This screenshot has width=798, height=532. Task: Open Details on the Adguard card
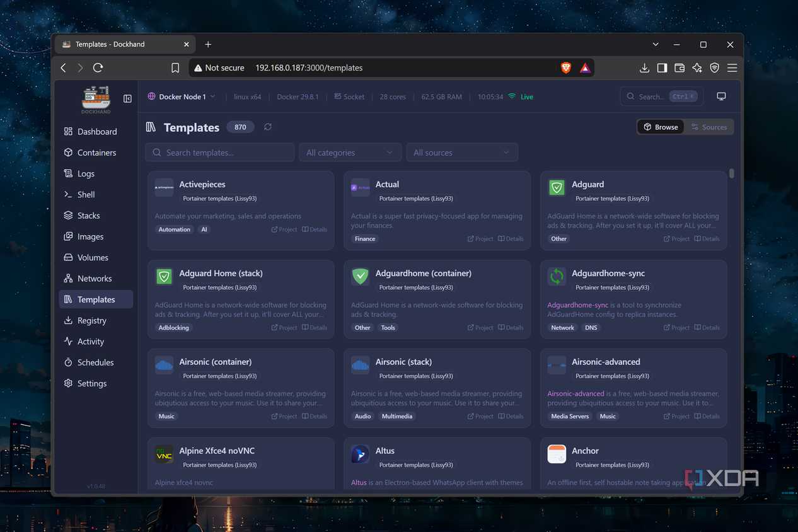[x=707, y=239]
